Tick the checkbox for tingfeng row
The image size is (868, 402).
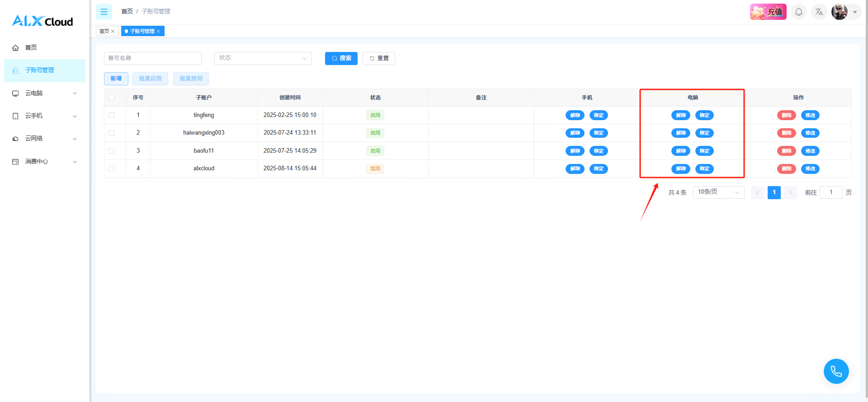pyautogui.click(x=112, y=115)
